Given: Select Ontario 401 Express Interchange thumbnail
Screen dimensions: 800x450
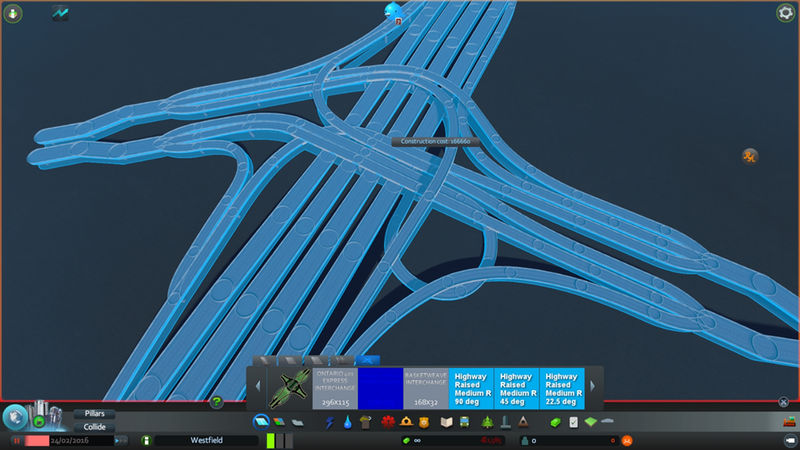Looking at the screenshot, I should click(x=291, y=388).
